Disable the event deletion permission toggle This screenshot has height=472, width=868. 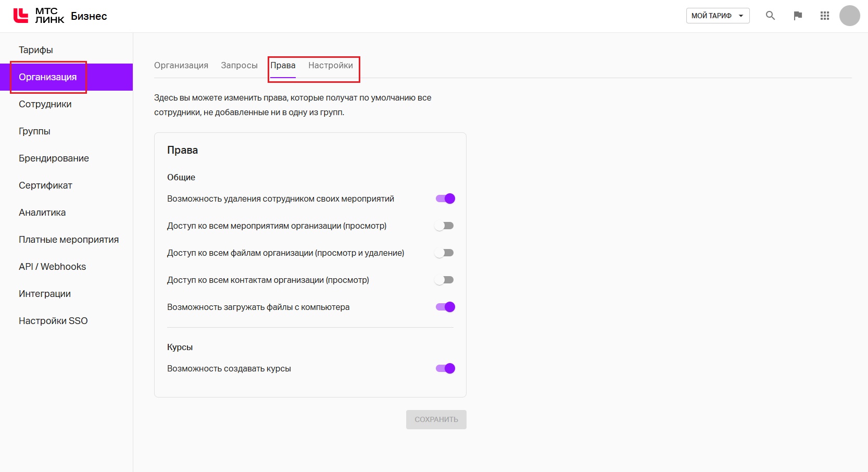[x=445, y=198]
